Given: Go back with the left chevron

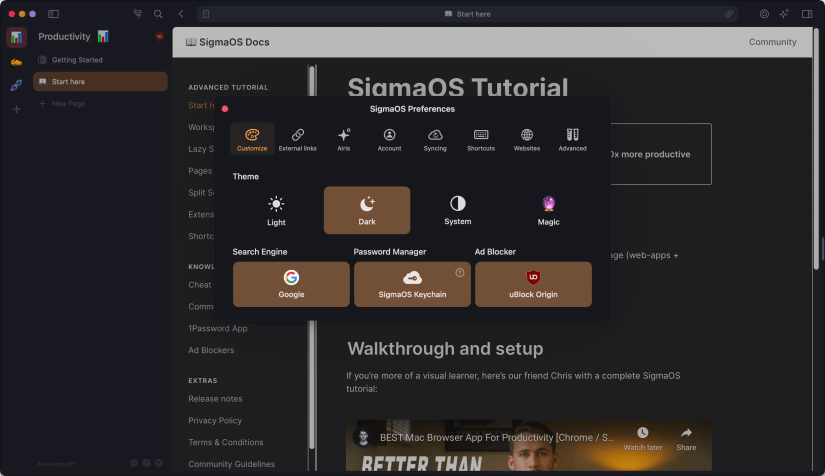Looking at the screenshot, I should (181, 14).
